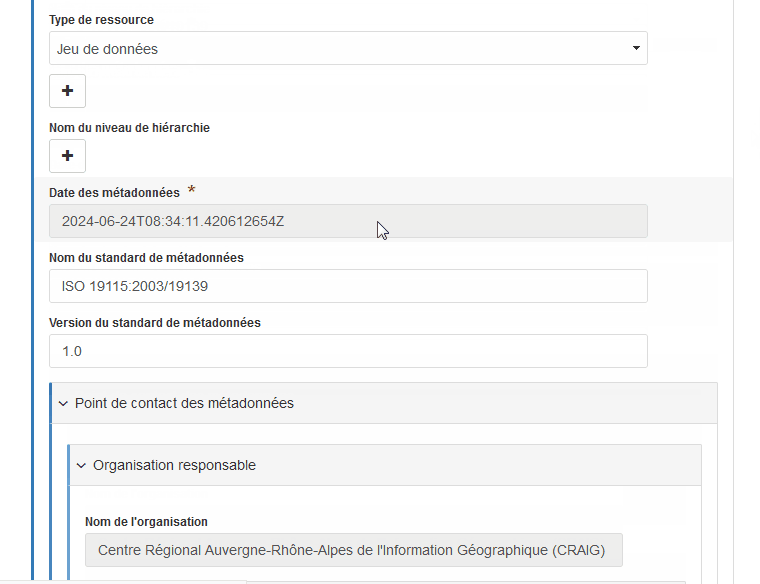Viewport: 760px width, 584px height.
Task: Select the CRAIG organisation name field
Action: pos(353,550)
